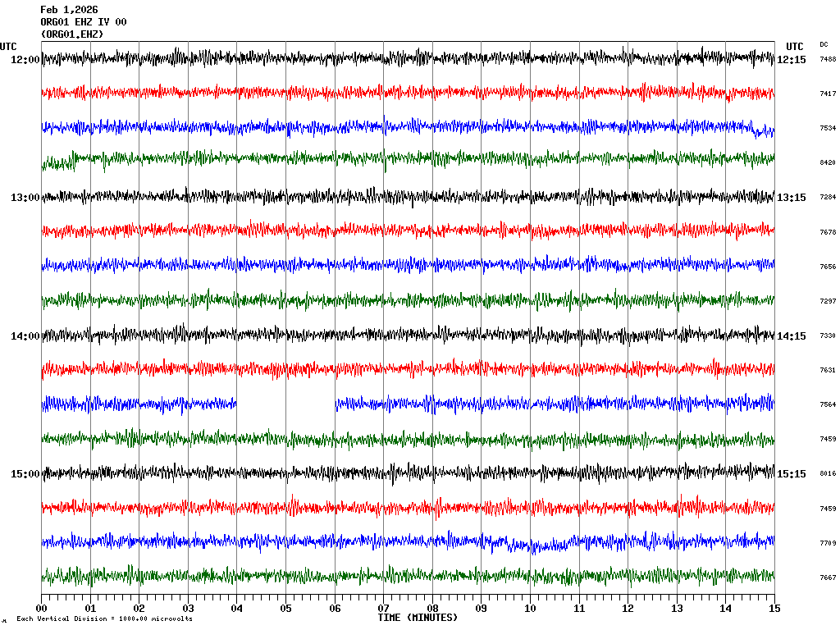Image resolution: width=840 pixels, height=630 pixels.
Task: Select station title ORG01 EHZ IV 00
Action: pos(84,22)
